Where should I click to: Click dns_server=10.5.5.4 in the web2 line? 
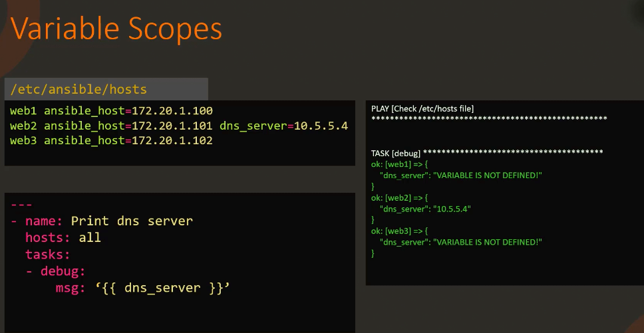(x=284, y=126)
